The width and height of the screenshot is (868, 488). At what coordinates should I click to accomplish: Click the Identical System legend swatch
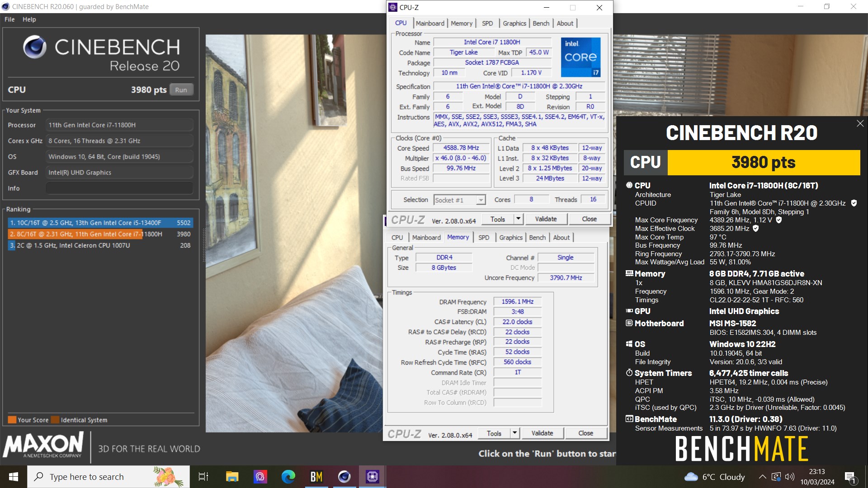tap(55, 420)
